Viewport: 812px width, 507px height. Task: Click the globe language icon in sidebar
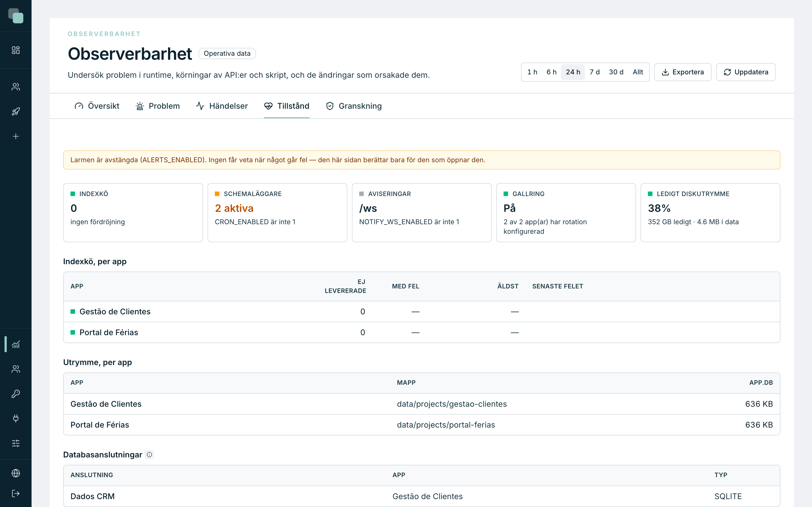(x=16, y=473)
